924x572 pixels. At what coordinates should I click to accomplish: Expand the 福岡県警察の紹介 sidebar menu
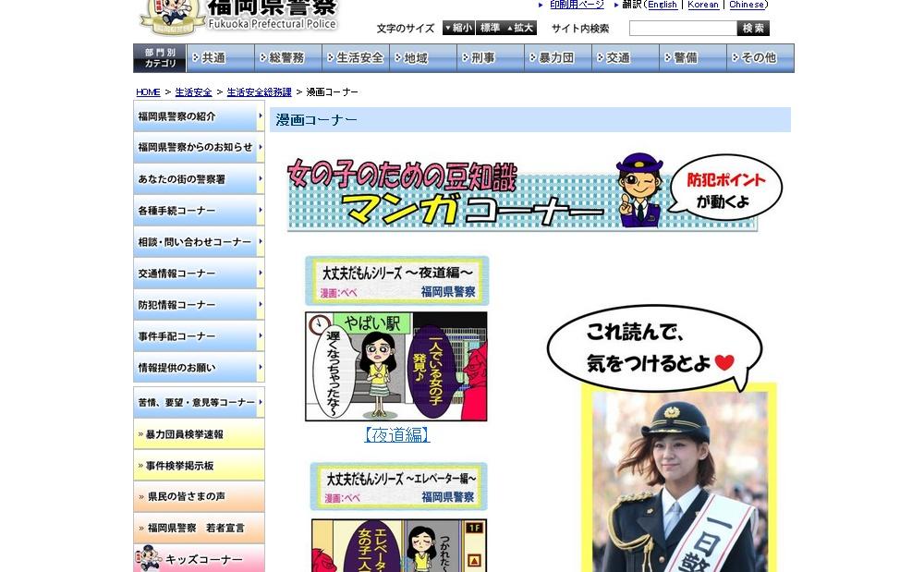coord(199,116)
